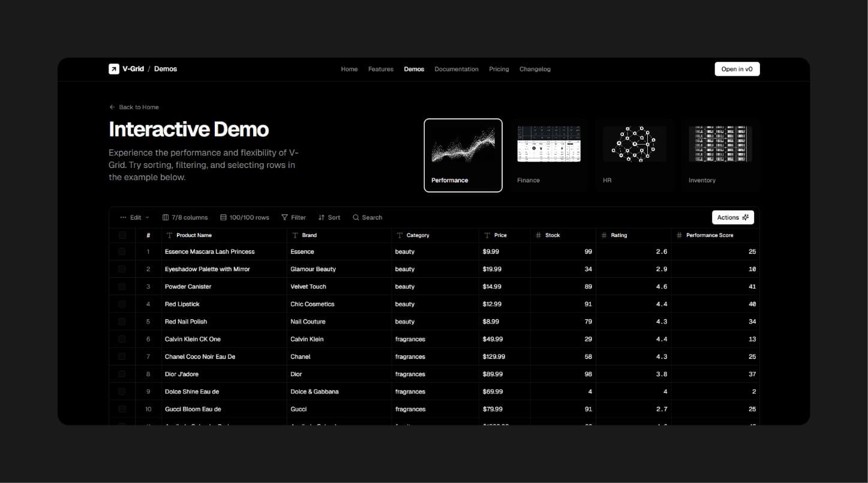Viewport: 868px width, 483px height.
Task: Expand the Edit dropdown menu
Action: coord(135,218)
